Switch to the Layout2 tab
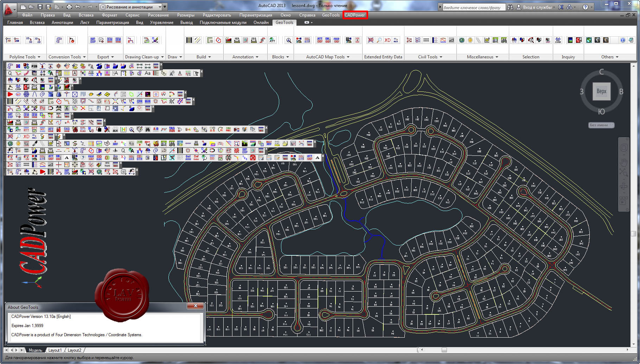 click(x=74, y=350)
